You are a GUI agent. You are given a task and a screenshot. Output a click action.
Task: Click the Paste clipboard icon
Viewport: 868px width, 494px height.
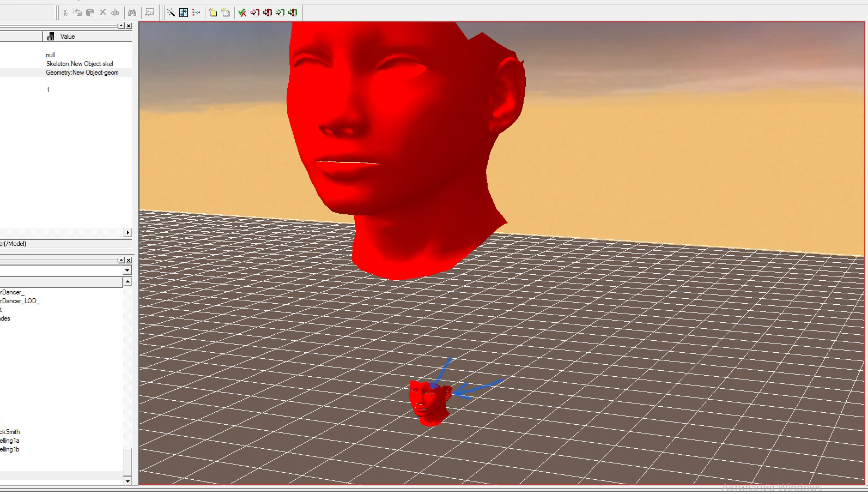click(x=90, y=13)
